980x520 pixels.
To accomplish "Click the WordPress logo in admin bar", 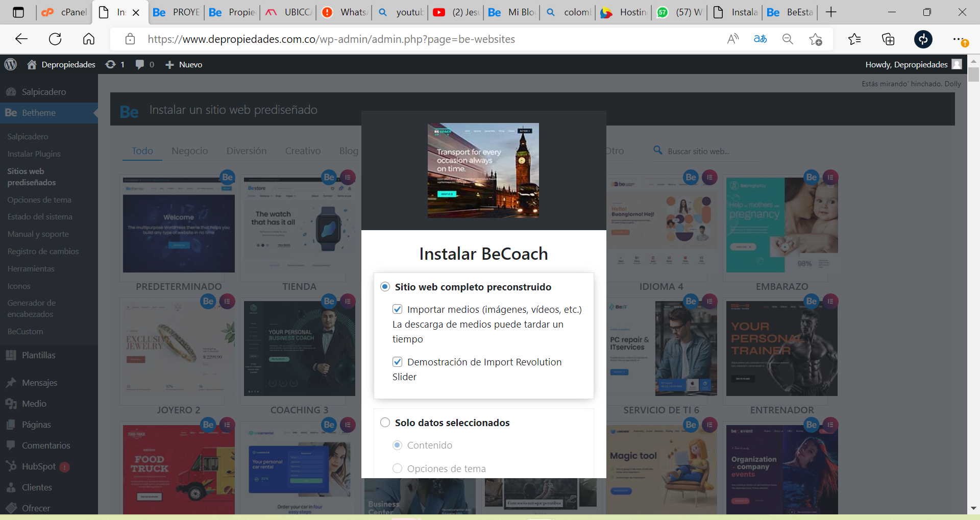I will pyautogui.click(x=11, y=64).
